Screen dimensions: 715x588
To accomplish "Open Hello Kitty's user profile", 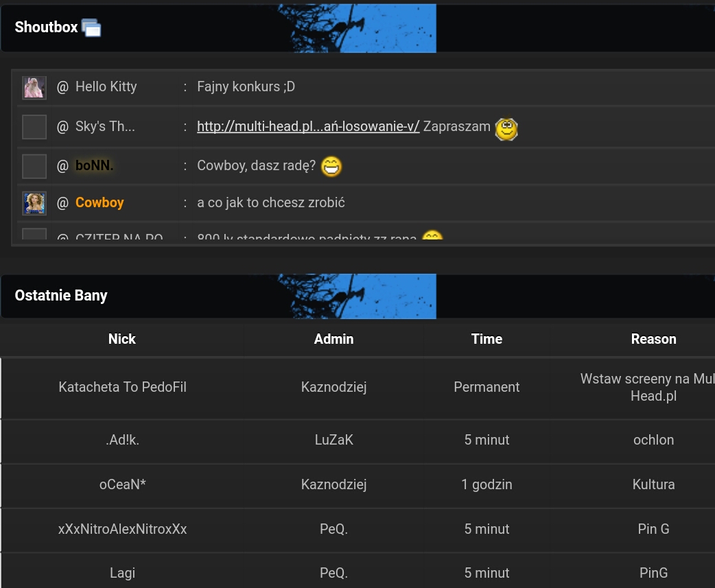I will click(x=106, y=86).
